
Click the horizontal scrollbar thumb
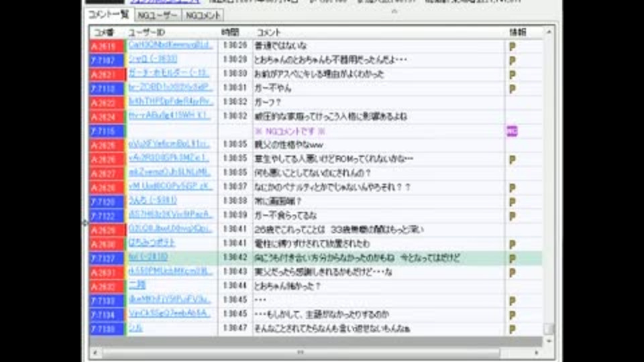click(x=301, y=353)
